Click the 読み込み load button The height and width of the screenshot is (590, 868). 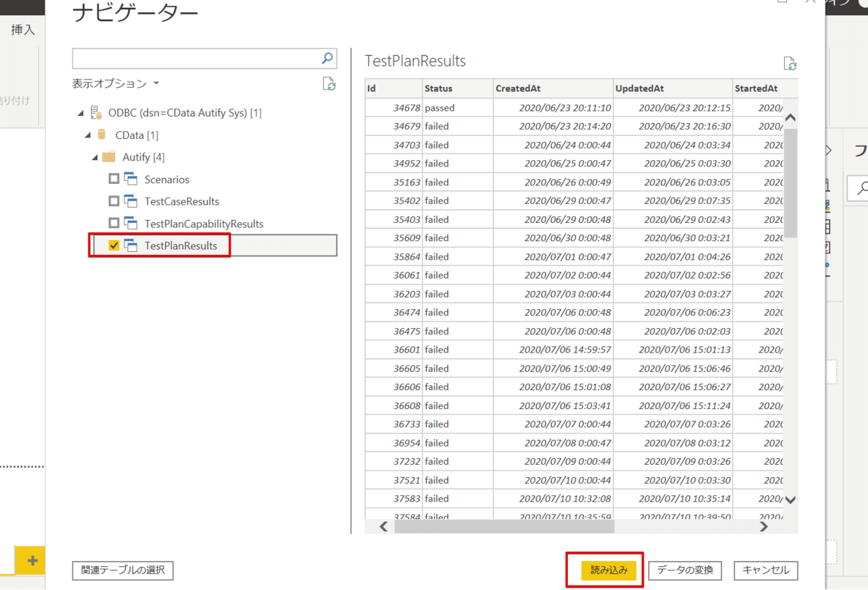[x=609, y=570]
